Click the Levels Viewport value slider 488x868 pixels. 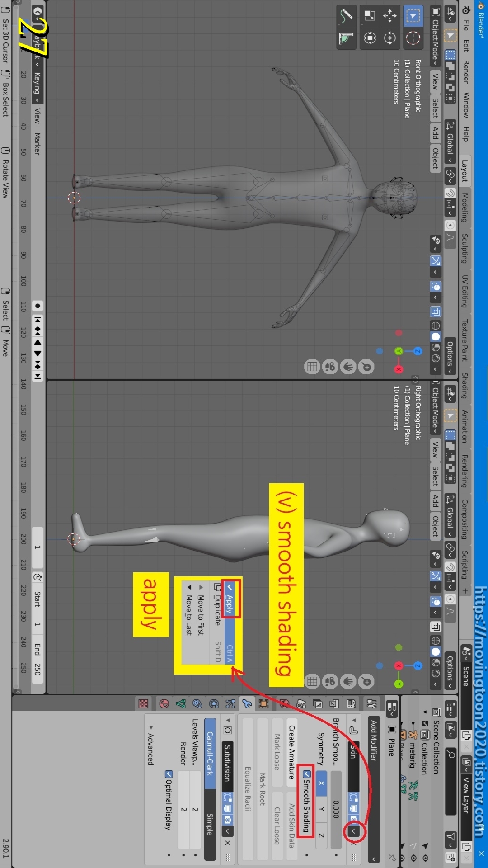(195, 809)
